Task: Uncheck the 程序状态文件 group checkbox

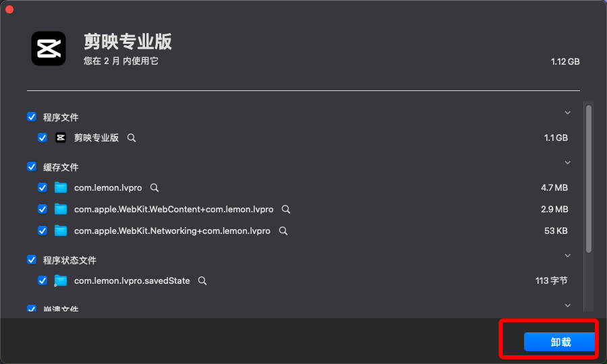Action: pos(32,260)
